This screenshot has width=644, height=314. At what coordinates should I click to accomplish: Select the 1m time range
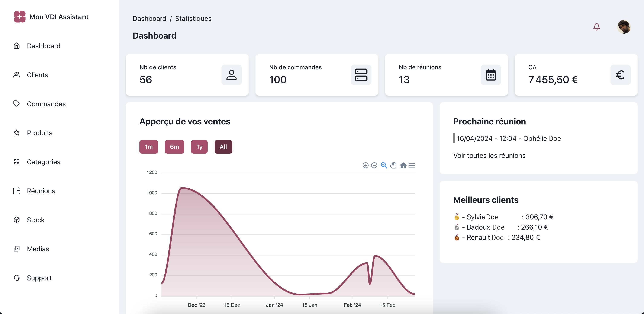pyautogui.click(x=148, y=147)
